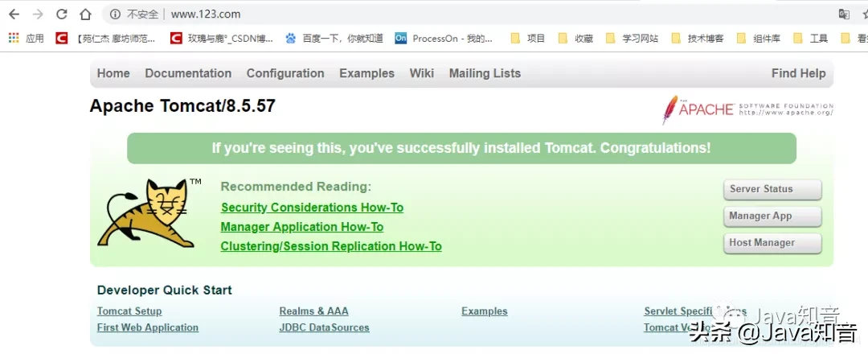Open the Manager Application How-To link

[301, 227]
